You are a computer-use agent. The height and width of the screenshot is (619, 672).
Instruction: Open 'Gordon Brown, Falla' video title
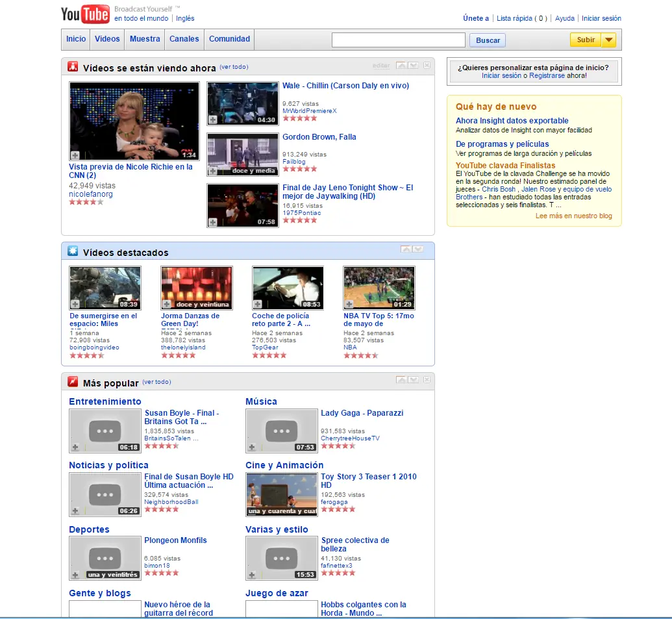pyautogui.click(x=319, y=137)
